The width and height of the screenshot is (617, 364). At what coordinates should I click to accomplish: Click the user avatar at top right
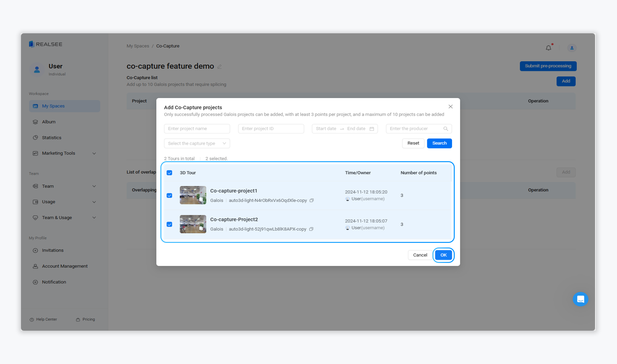coord(572,48)
